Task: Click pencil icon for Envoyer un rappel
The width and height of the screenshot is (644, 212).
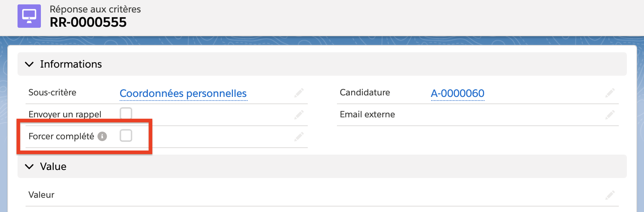Action: tap(299, 115)
